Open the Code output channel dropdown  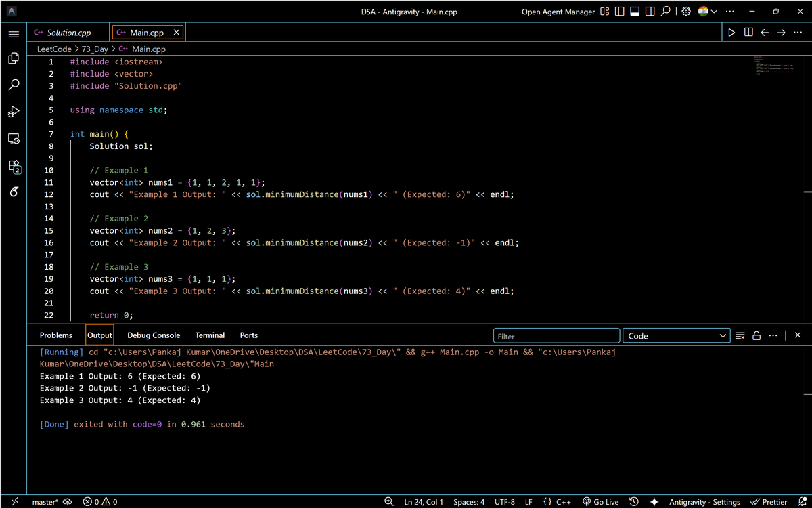tap(677, 336)
